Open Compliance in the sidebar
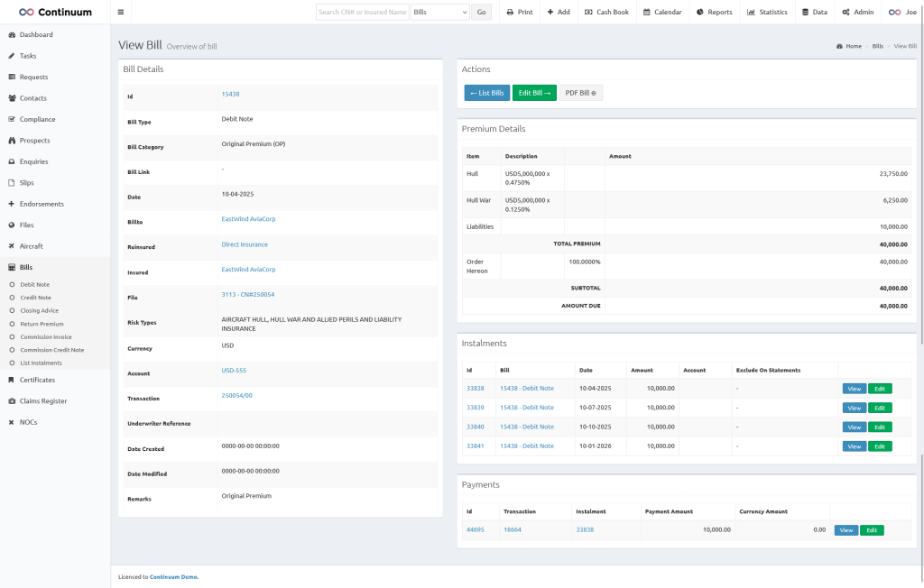 point(37,120)
